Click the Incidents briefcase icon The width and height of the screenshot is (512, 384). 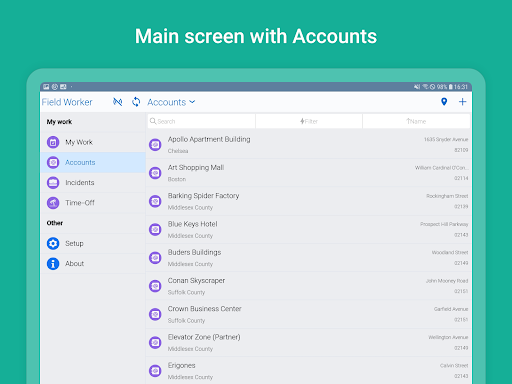click(53, 182)
